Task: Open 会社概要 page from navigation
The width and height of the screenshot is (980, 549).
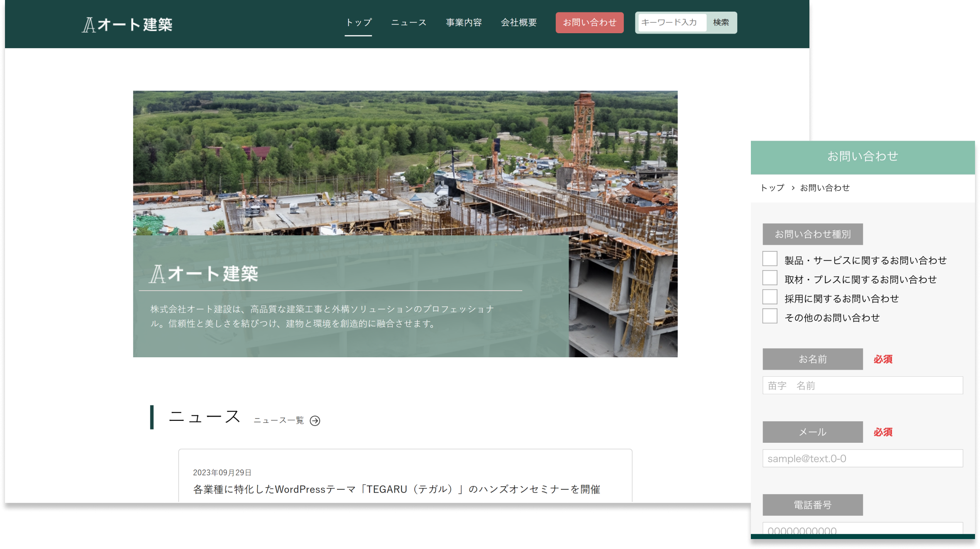Action: pyautogui.click(x=518, y=22)
